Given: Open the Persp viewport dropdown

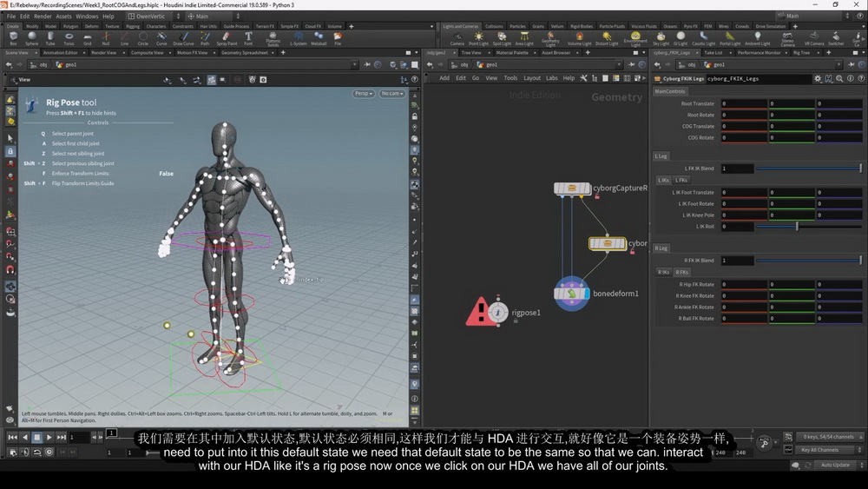Looking at the screenshot, I should tap(363, 94).
